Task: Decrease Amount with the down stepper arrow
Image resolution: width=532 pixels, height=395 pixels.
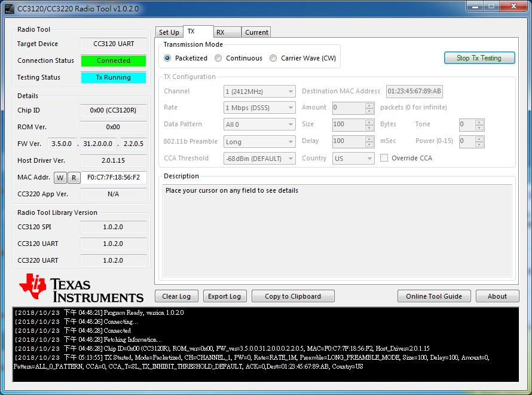Action: 369,111
